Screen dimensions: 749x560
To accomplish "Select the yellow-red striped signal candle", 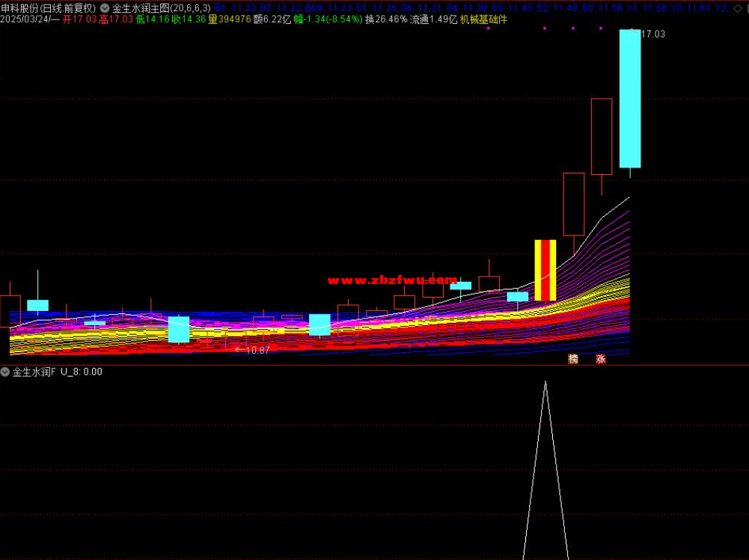I will (545, 270).
